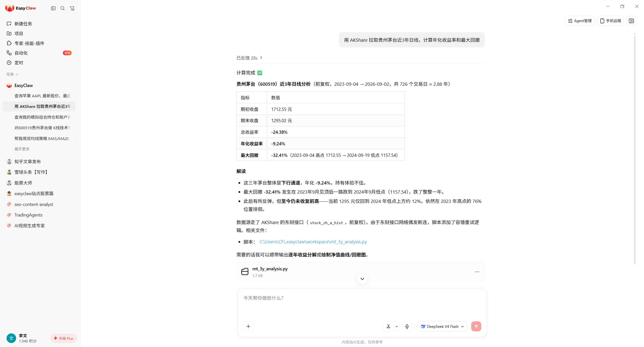This screenshot has height=347, width=644.
Task: Open the filter icon in sidebar header
Action: point(72,8)
